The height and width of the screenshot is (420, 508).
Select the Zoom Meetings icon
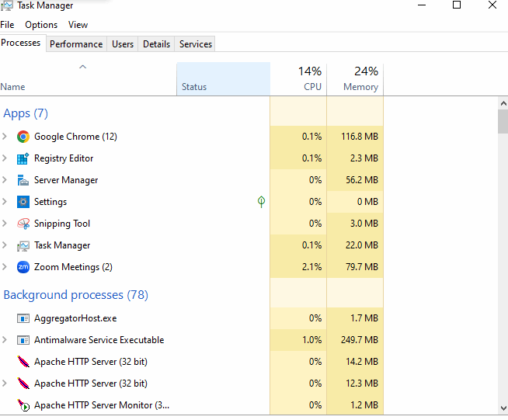pyautogui.click(x=23, y=267)
